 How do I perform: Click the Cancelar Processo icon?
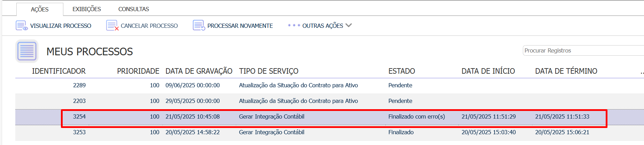click(112, 26)
